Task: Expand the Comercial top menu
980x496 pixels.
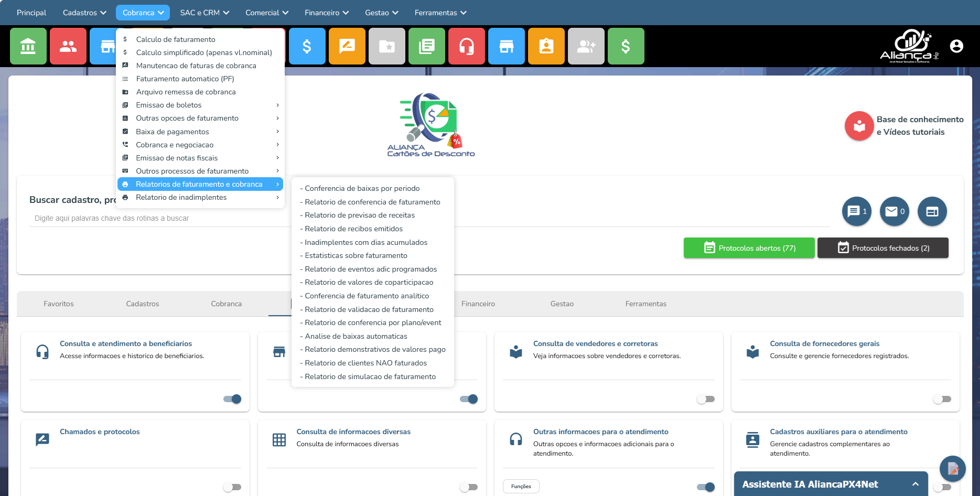Action: click(x=267, y=13)
